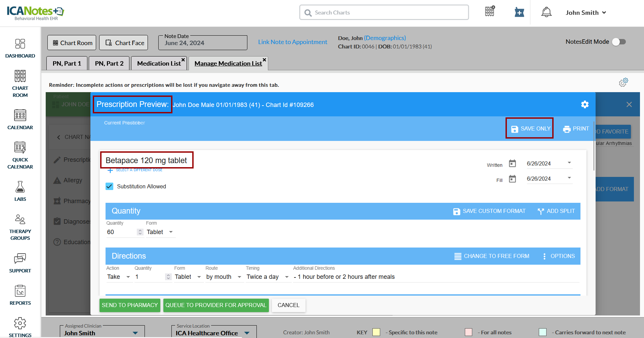
Task: Click the Search Charts input field
Action: tap(384, 12)
